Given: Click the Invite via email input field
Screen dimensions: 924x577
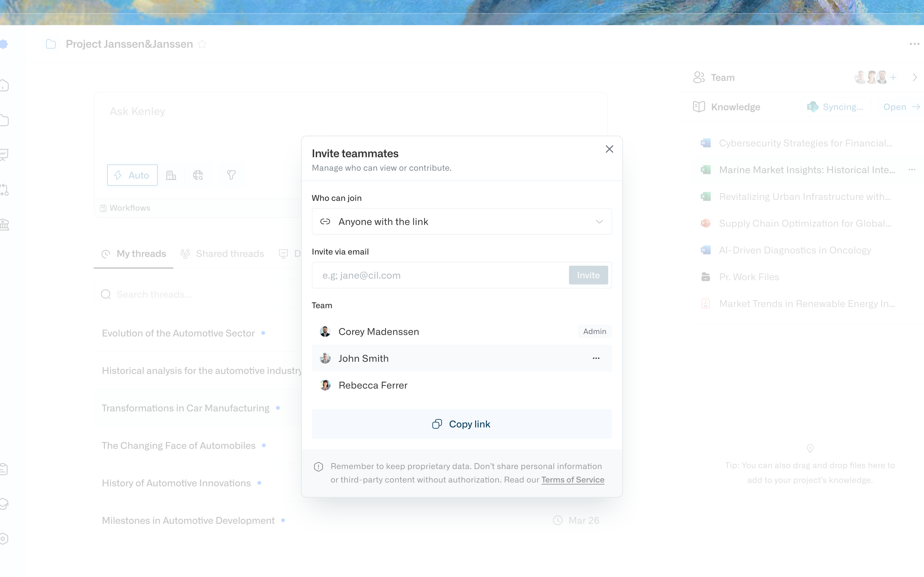Looking at the screenshot, I should 439,275.
